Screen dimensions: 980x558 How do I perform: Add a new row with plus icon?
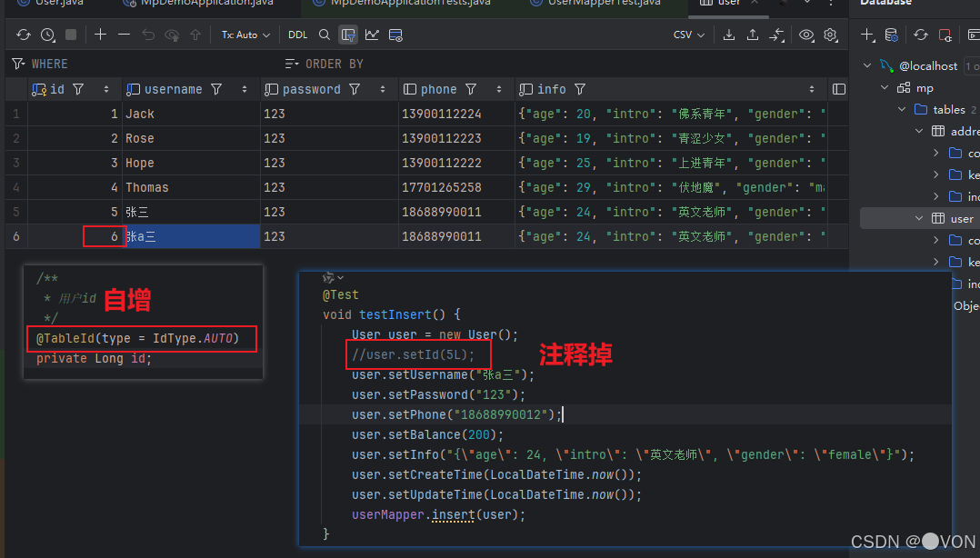pos(100,35)
